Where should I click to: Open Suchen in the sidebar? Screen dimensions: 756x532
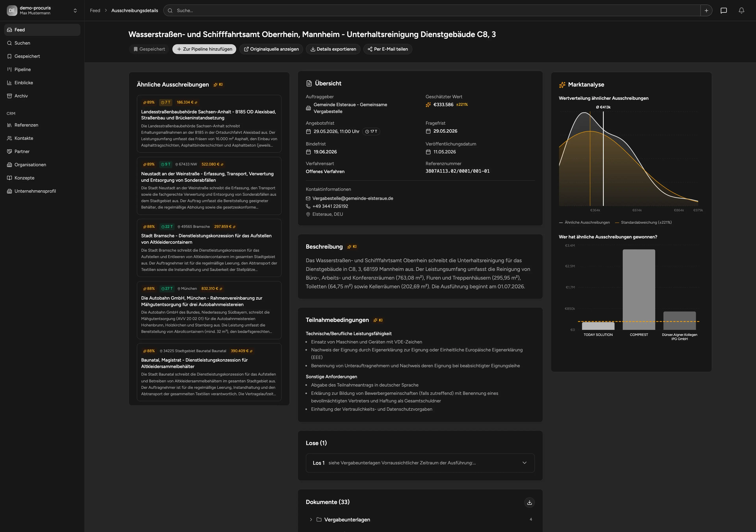42,43
